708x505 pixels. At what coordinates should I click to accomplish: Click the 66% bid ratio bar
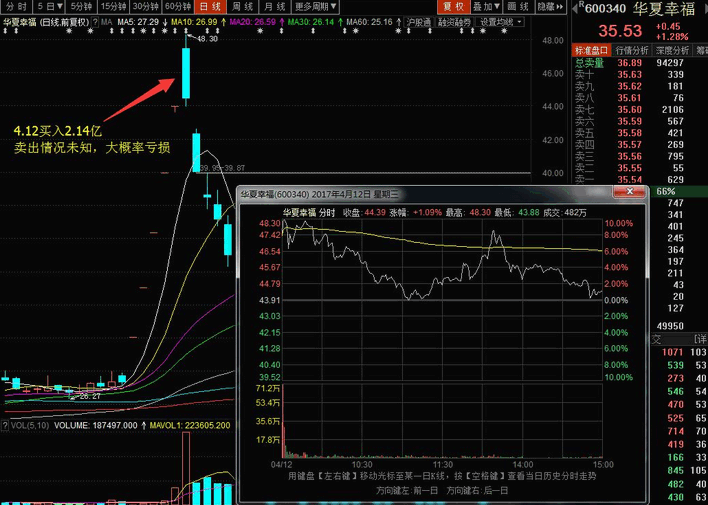679,192
